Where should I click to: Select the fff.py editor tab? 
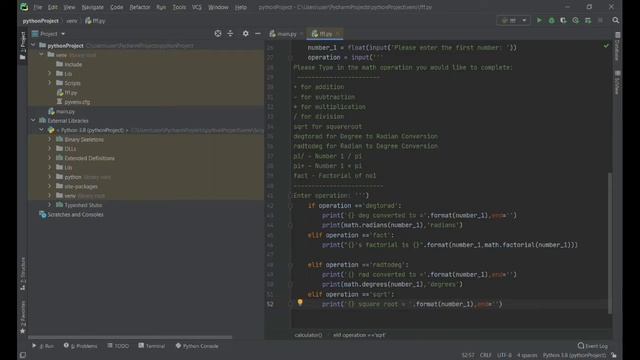click(x=324, y=34)
